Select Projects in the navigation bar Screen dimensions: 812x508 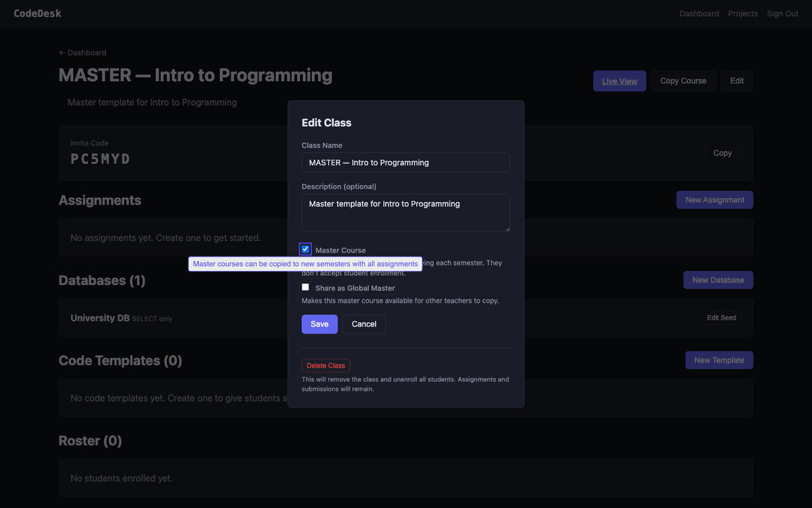(x=742, y=13)
